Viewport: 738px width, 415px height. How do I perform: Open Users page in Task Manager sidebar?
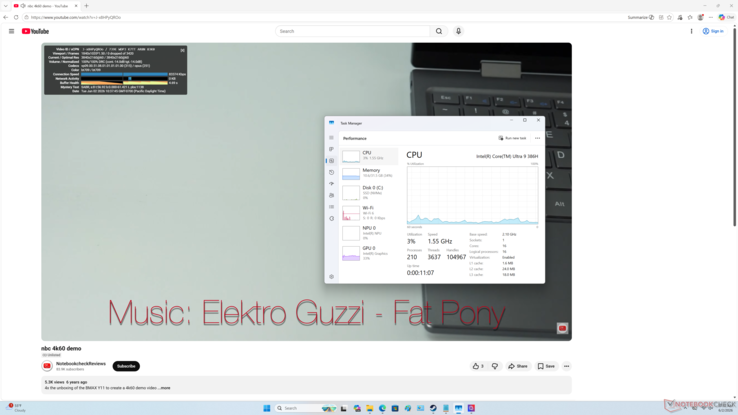tap(331, 195)
